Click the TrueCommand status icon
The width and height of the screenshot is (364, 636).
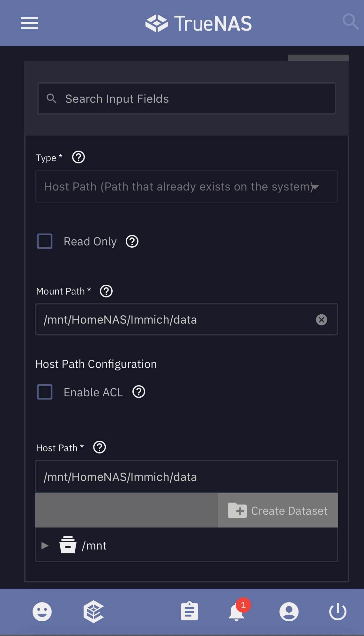[93, 611]
